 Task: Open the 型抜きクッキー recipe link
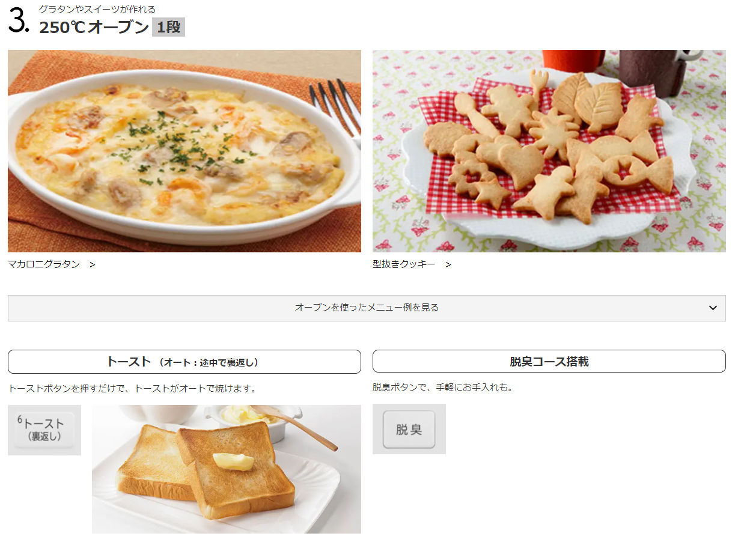click(404, 264)
